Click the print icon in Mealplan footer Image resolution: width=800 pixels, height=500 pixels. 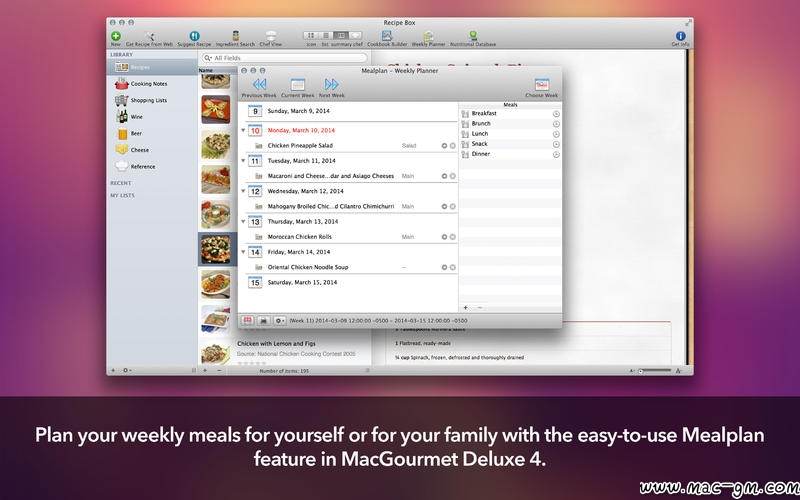[263, 320]
